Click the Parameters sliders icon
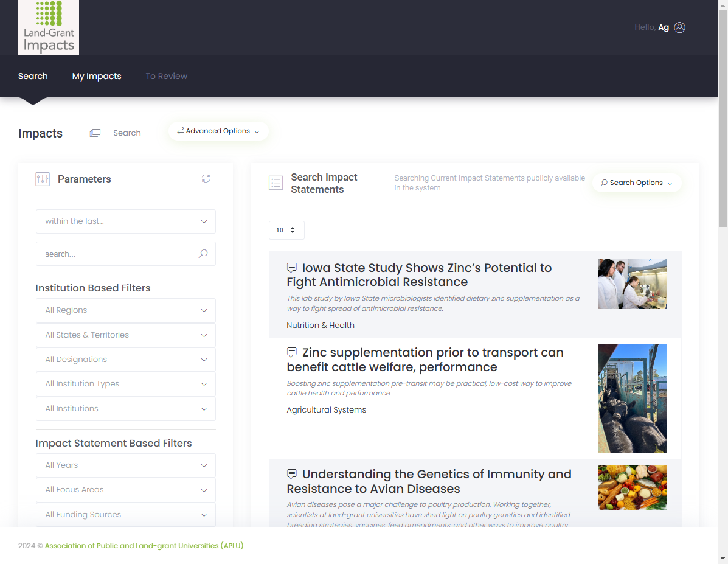The image size is (728, 564). (x=43, y=179)
